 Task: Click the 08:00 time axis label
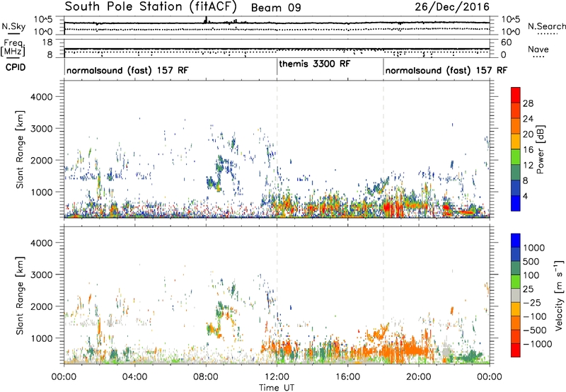tap(206, 376)
